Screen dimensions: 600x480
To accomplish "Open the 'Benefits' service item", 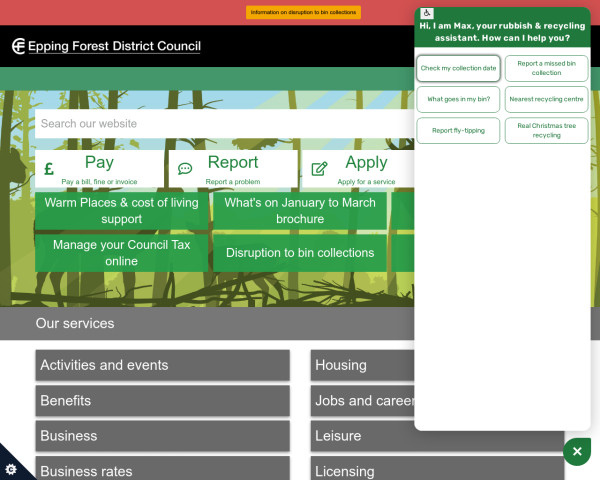I will [x=162, y=401].
